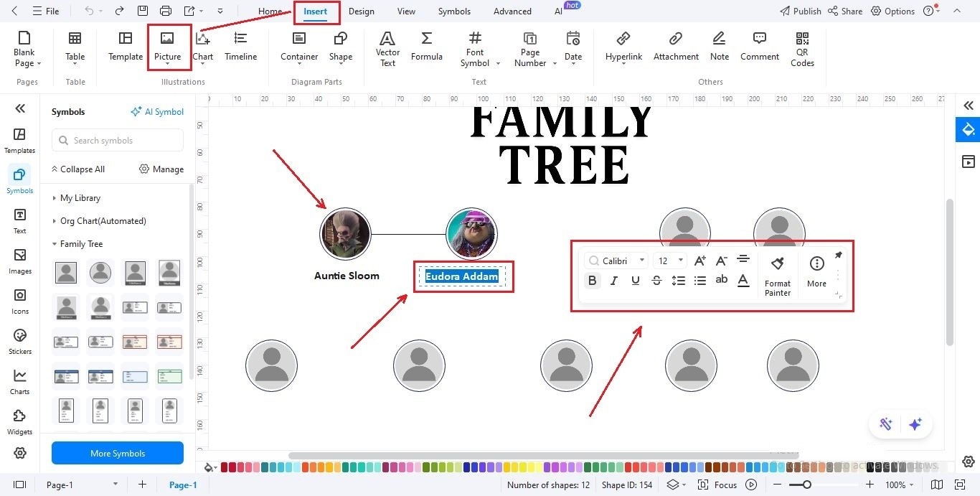The width and height of the screenshot is (980, 496).
Task: Open the Stickers panel
Action: click(x=19, y=341)
